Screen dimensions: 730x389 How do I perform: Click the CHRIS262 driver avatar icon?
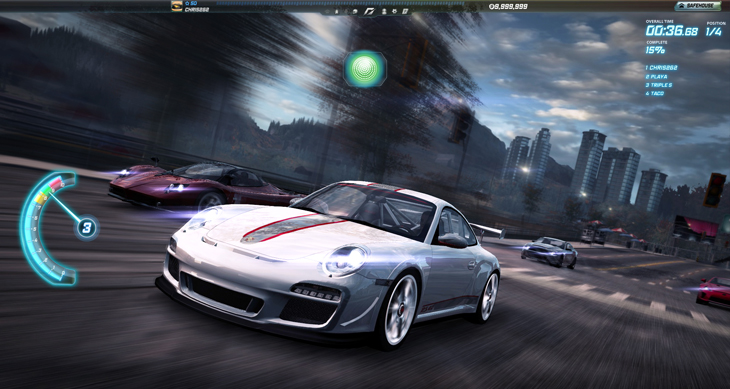coord(176,6)
